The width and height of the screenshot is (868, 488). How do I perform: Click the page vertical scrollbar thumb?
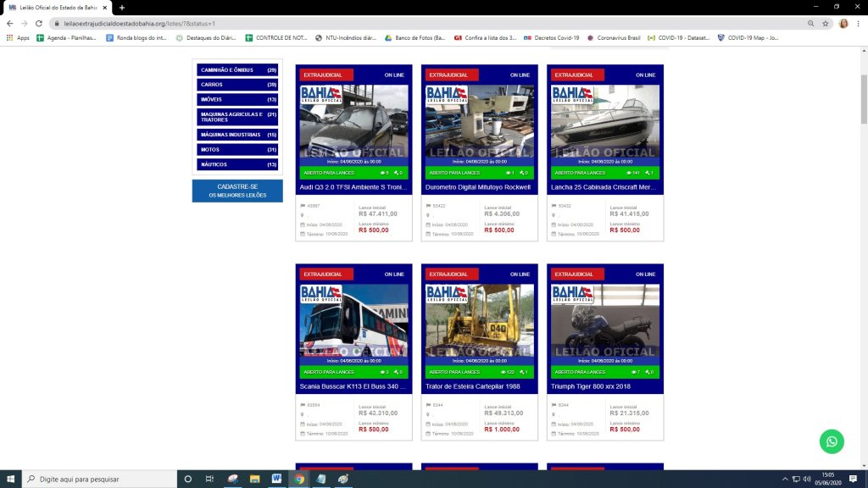pos(864,100)
